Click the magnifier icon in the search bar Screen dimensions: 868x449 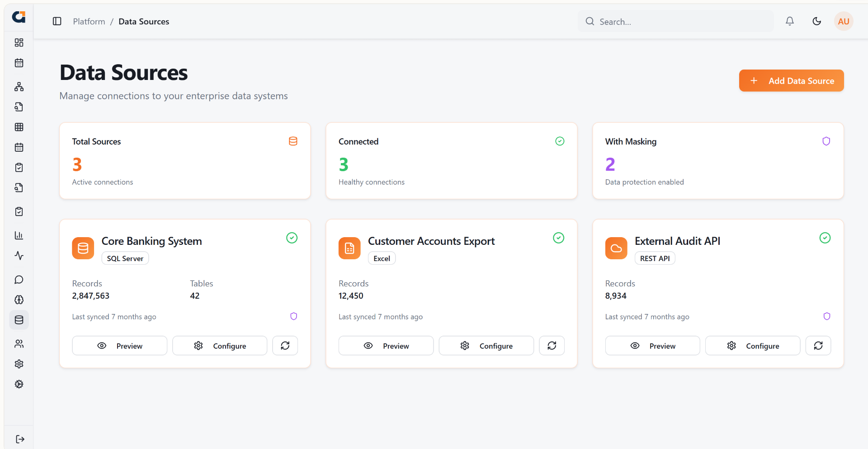click(x=590, y=21)
